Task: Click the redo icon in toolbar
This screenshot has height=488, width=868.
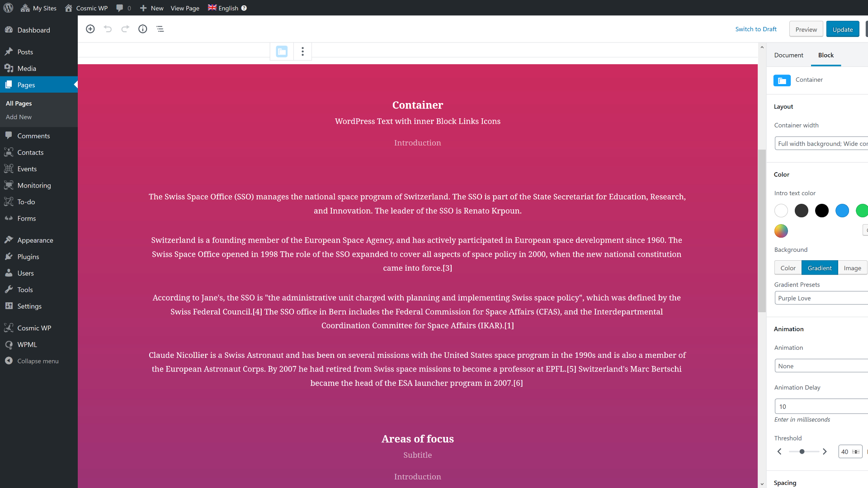Action: [125, 28]
